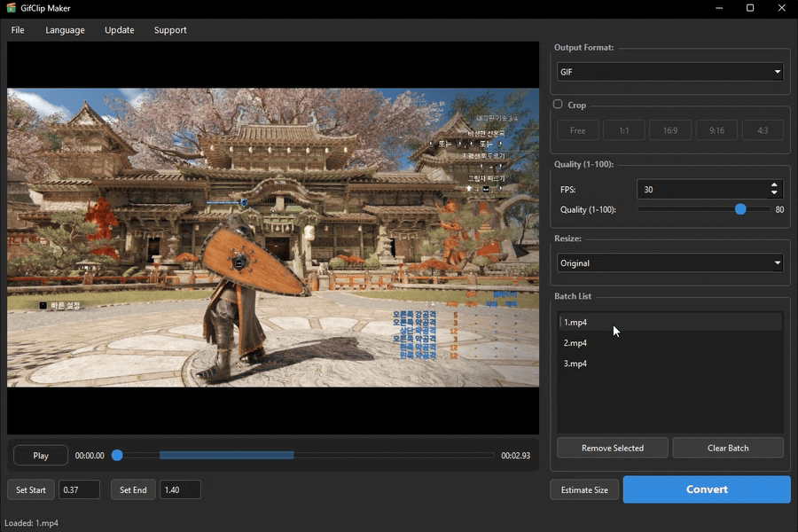
Task: Open the Resize Original dropdown
Action: 669,263
